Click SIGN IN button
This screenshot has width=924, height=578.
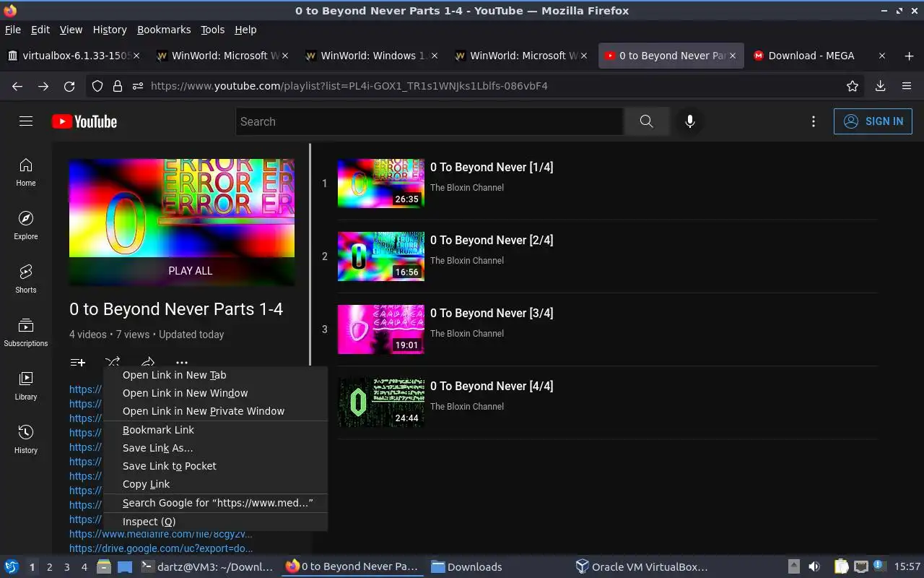coord(873,121)
